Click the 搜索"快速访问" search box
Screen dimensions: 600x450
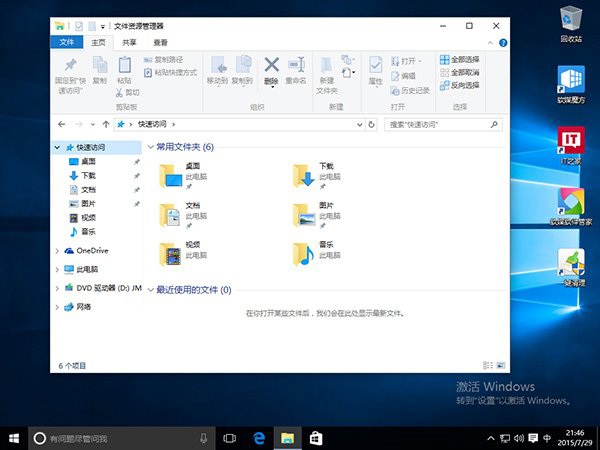[440, 124]
